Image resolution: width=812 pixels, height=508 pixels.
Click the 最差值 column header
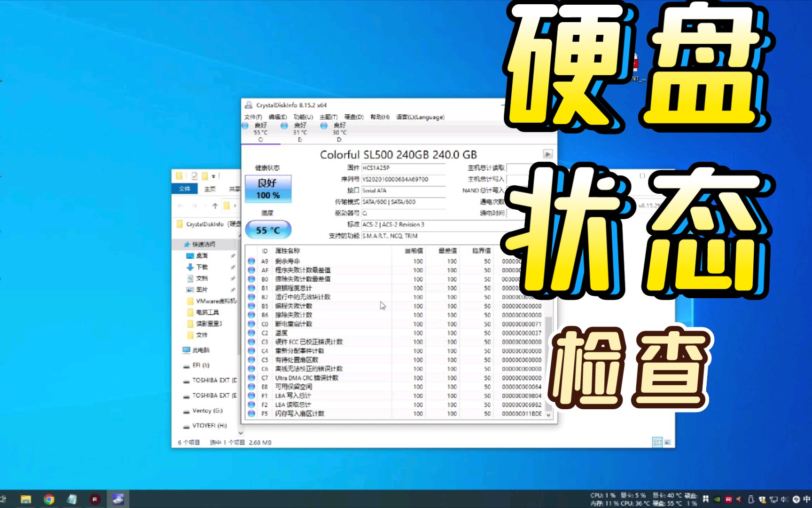click(443, 251)
